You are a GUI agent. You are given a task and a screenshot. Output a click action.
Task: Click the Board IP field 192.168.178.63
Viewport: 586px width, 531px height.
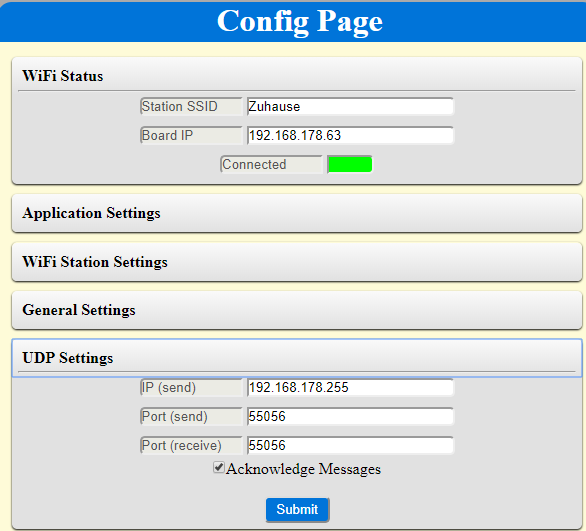[350, 135]
